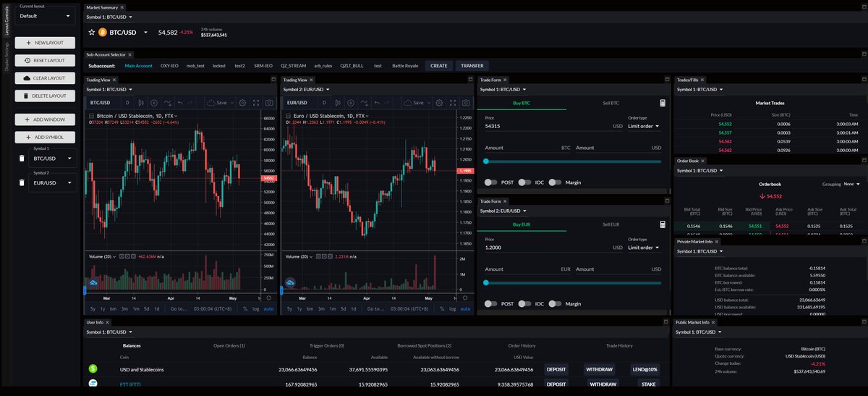Click ADD WINDOW button
Image resolution: width=868 pixels, height=396 pixels.
[45, 119]
